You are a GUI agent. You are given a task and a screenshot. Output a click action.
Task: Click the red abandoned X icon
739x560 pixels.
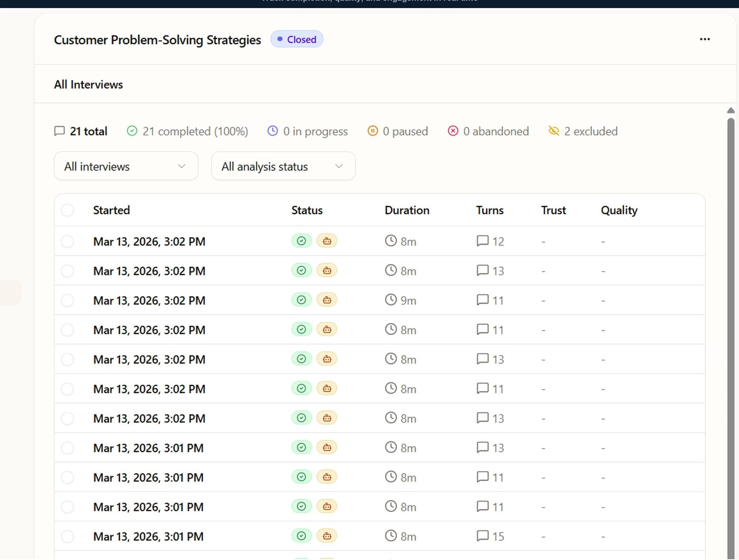[453, 131]
